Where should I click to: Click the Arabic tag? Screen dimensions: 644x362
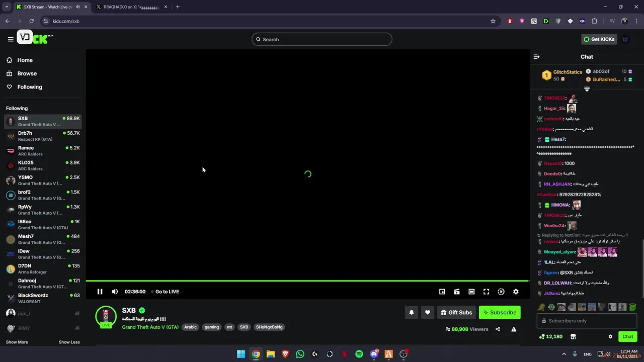(x=190, y=327)
